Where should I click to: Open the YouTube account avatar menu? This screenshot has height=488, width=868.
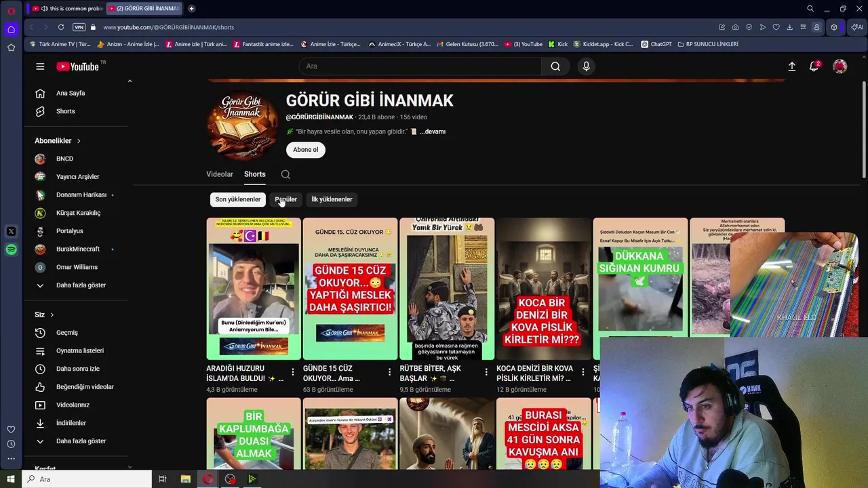coord(840,66)
